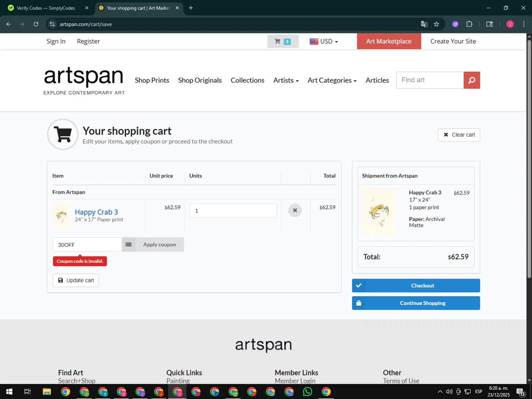Open the translate page icon
The width and height of the screenshot is (532, 399).
(x=424, y=24)
